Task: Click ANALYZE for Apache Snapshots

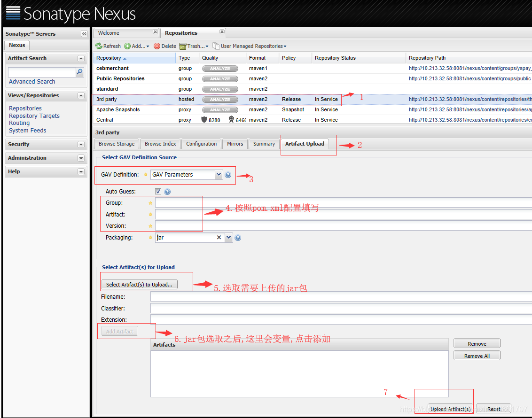Action: pyautogui.click(x=220, y=110)
